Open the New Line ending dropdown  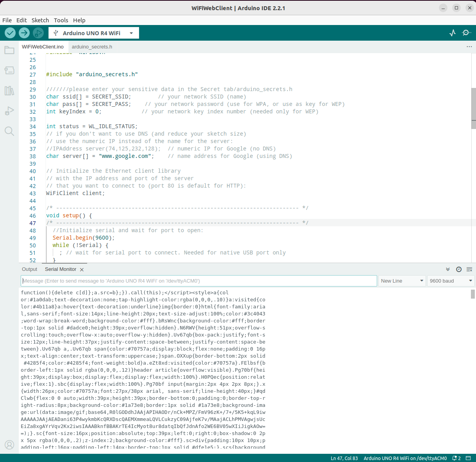402,281
